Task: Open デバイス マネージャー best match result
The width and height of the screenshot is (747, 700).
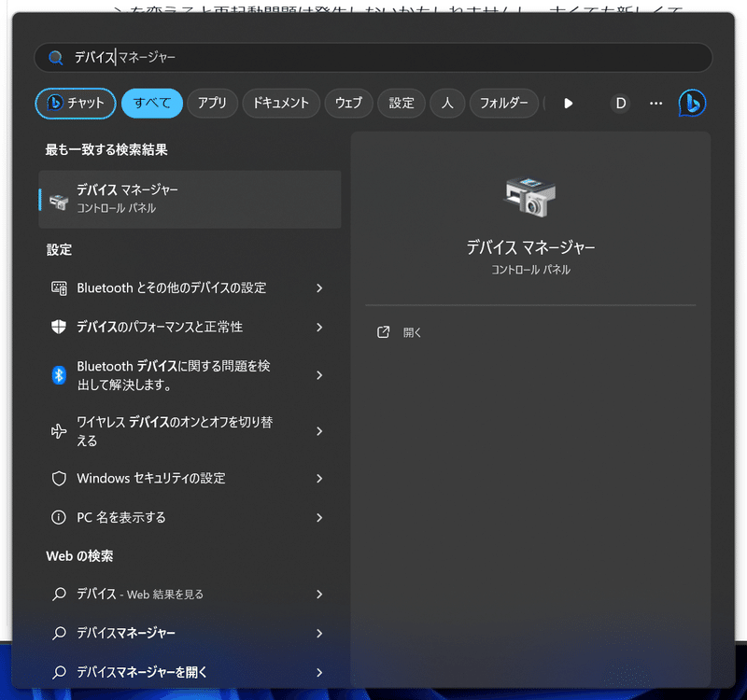Action: tap(190, 199)
